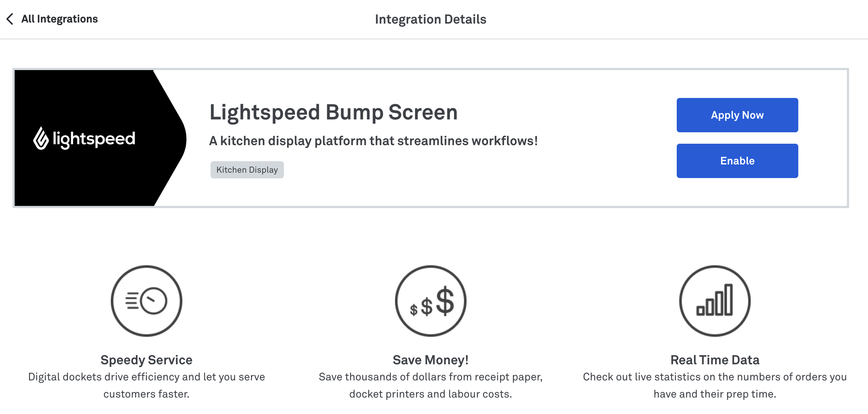Click the 'A kitchen display platform' tagline
The image size is (868, 414).
pyautogui.click(x=374, y=141)
